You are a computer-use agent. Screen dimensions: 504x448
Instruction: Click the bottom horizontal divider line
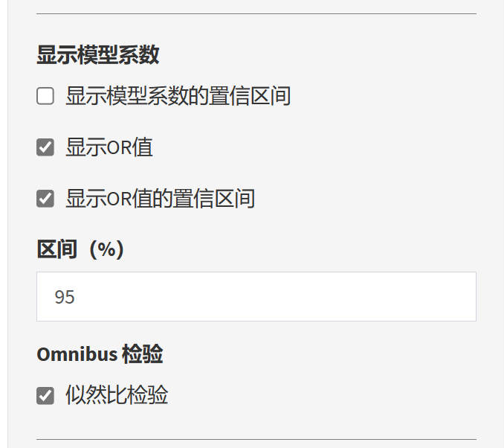click(256, 439)
